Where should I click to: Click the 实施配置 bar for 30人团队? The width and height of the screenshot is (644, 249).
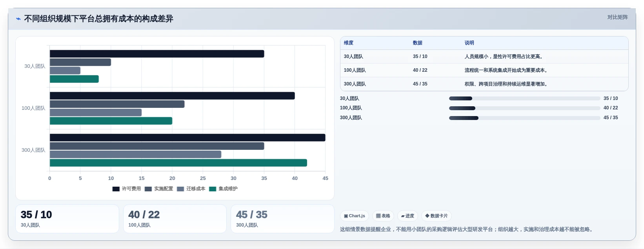[80, 62]
